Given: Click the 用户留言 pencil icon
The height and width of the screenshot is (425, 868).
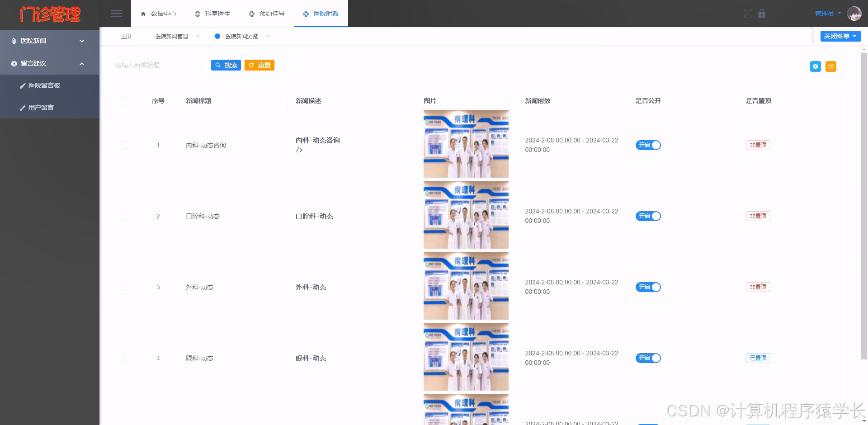Looking at the screenshot, I should coord(24,108).
